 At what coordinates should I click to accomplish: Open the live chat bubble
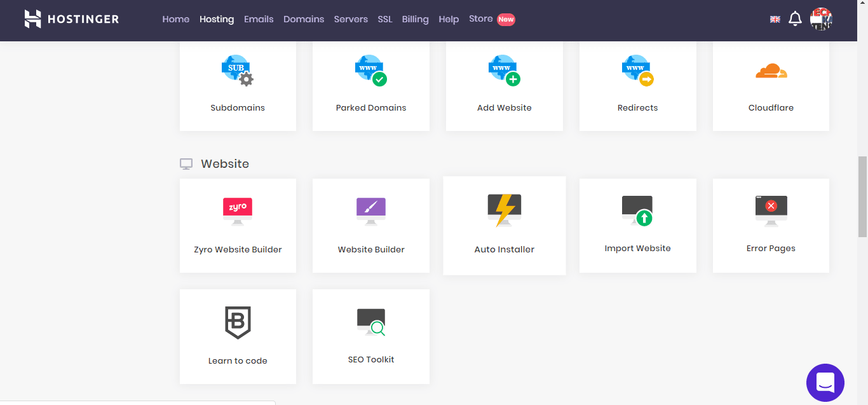click(825, 383)
